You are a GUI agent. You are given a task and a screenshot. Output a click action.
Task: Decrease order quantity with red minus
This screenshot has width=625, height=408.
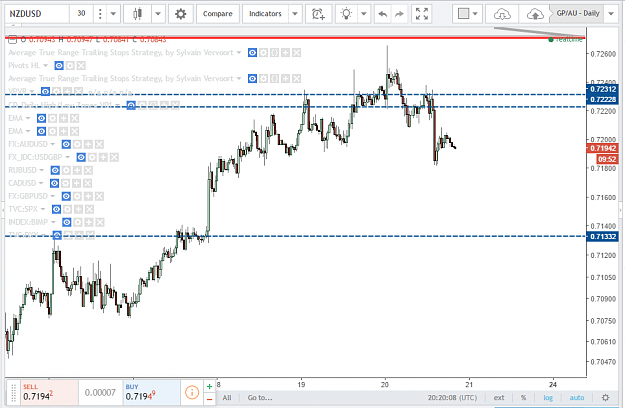(209, 399)
